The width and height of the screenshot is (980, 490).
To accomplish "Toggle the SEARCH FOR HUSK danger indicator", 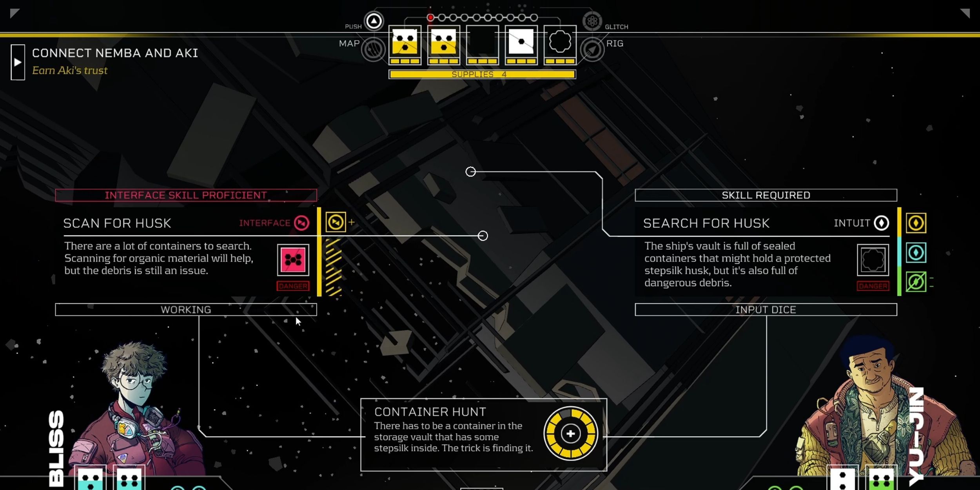I will (873, 286).
